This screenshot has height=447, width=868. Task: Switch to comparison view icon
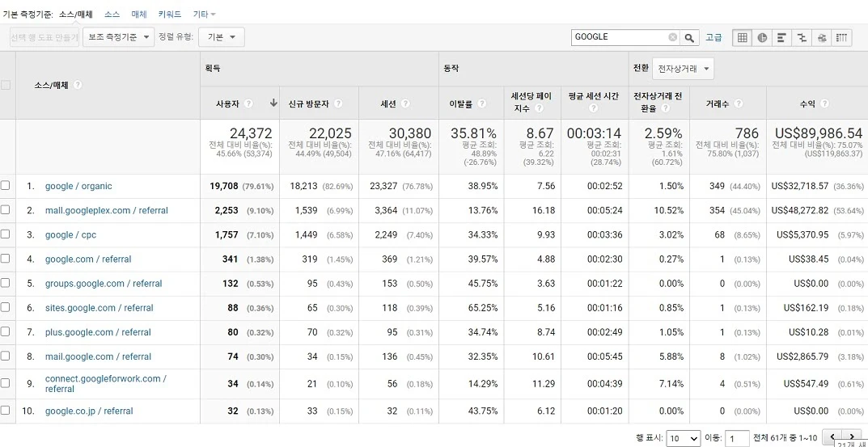tap(802, 37)
